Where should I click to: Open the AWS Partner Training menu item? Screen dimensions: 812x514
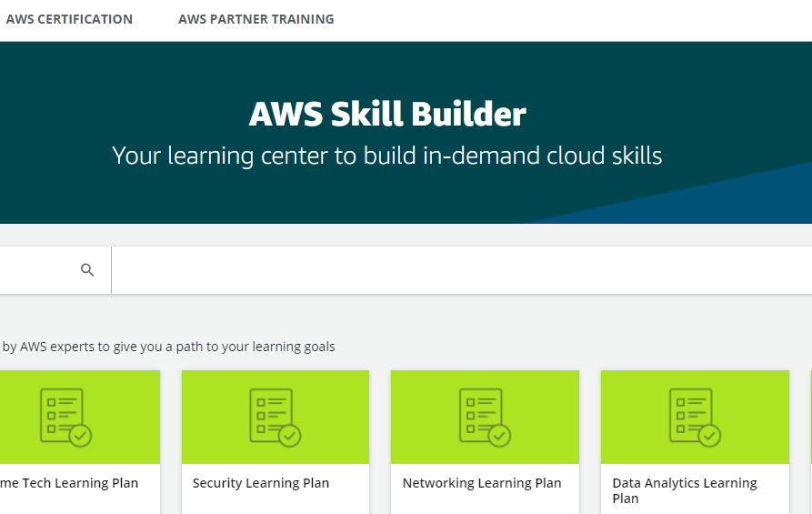(x=256, y=19)
